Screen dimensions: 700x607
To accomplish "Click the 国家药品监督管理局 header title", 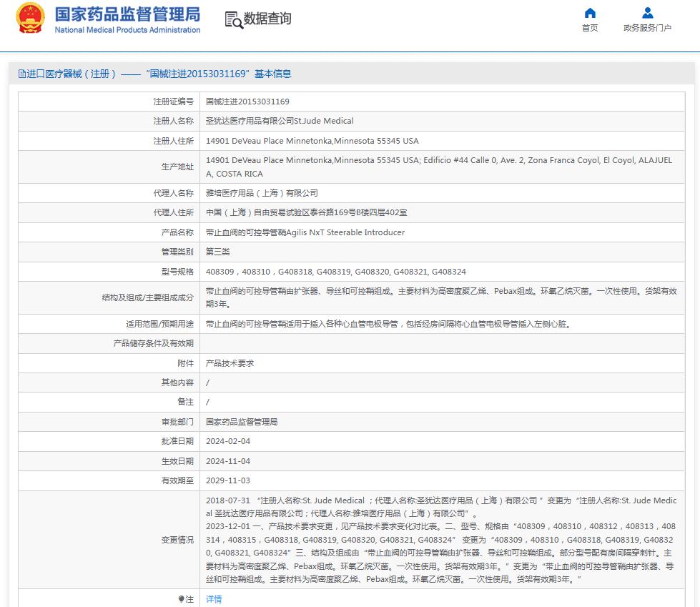I will (126, 16).
